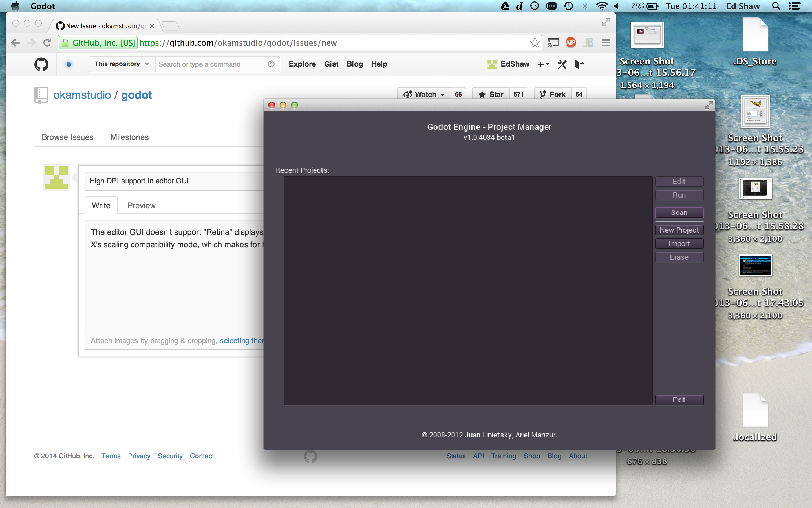
Task: Click Import in Godot Project Manager
Action: pos(679,244)
